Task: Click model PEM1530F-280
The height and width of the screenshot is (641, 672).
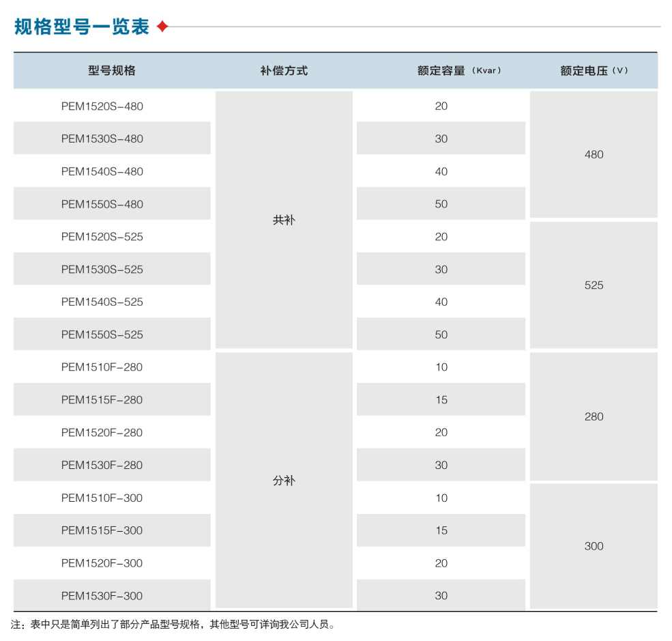Action: (102, 465)
